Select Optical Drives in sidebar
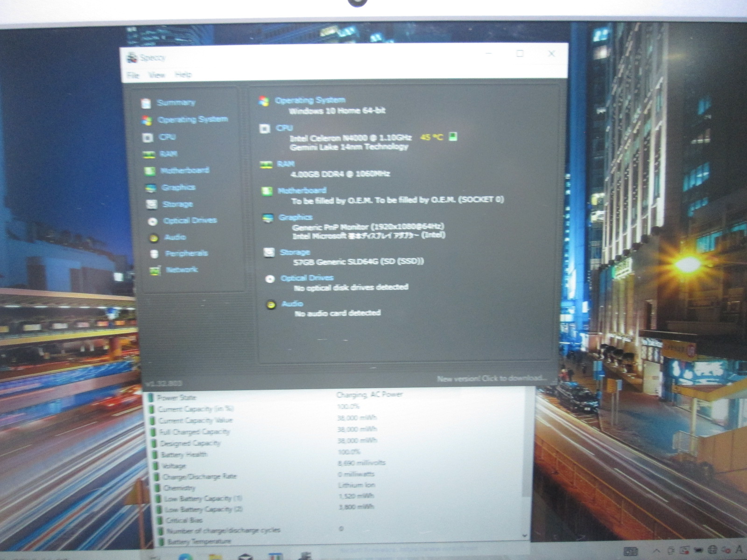Viewport: 747px width, 560px height. pyautogui.click(x=190, y=221)
